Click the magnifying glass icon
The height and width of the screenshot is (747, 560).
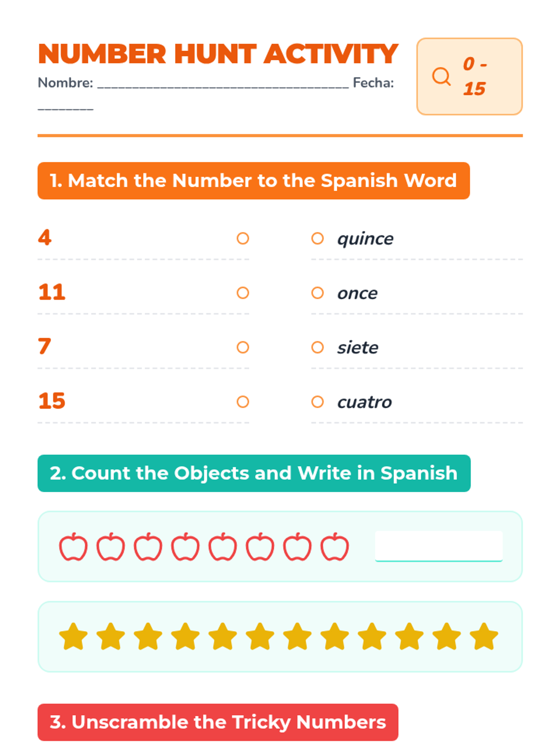tap(441, 76)
